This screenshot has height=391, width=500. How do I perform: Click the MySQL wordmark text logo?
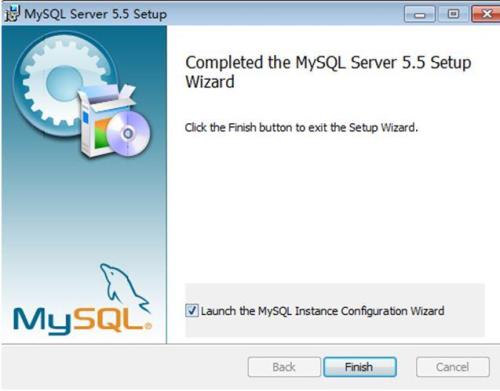coord(82,320)
